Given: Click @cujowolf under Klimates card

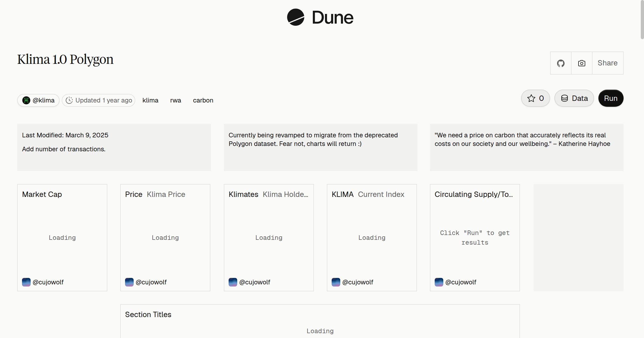Looking at the screenshot, I should point(255,282).
